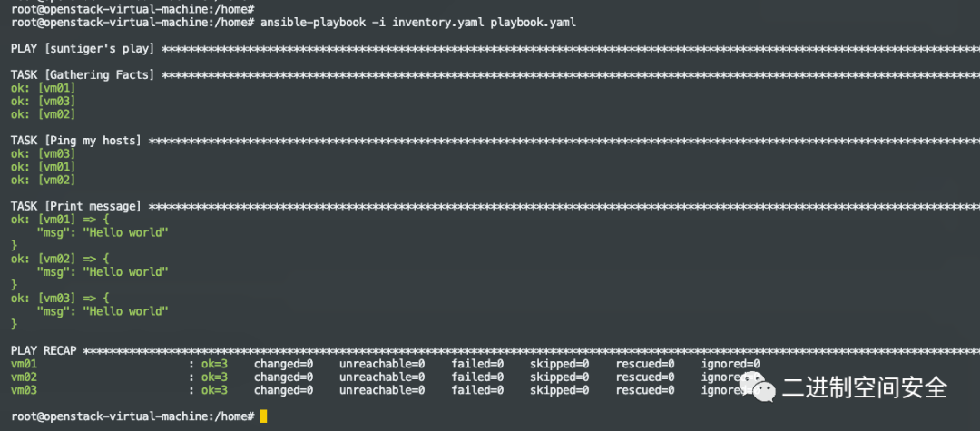This screenshot has width=980, height=431.
Task: Click ok=3 in the vm02 recap row
Action: click(x=214, y=377)
